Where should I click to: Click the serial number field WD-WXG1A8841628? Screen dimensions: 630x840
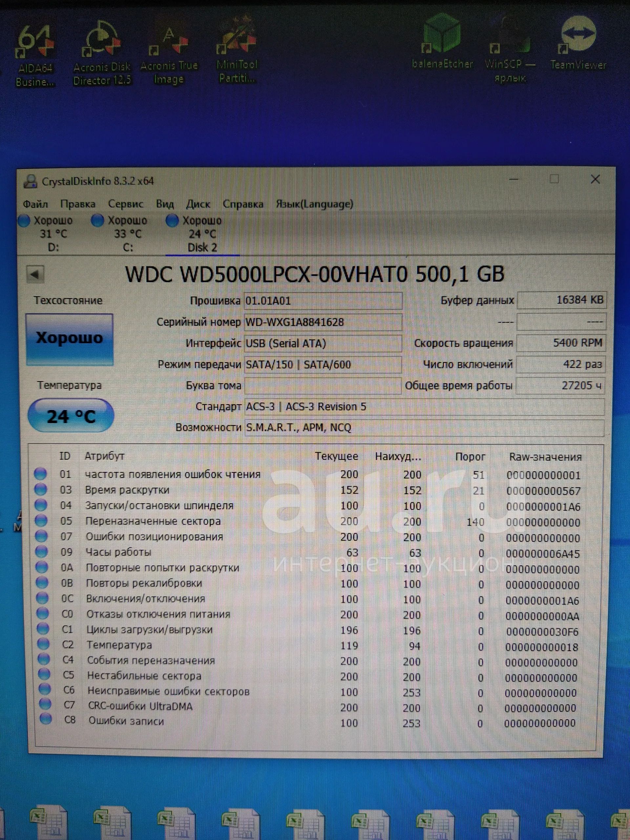coord(323,322)
